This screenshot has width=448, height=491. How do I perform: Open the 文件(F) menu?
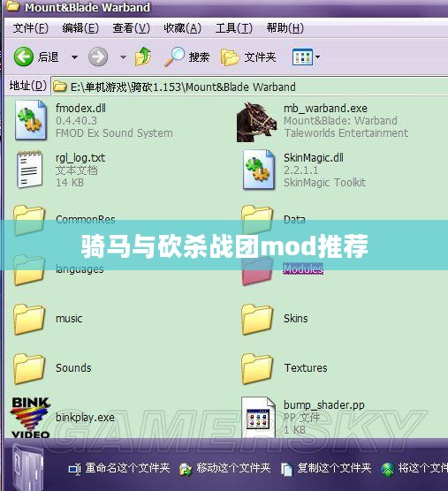point(31,28)
